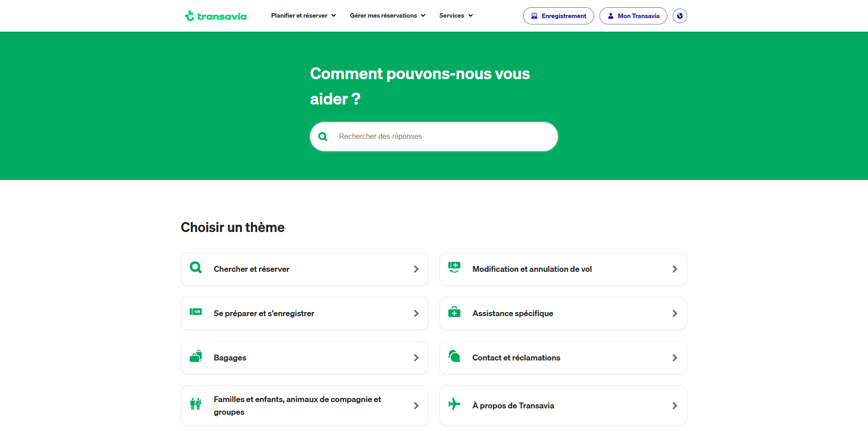This screenshot has width=868, height=431.
Task: Click chevron on À propos de Transavia card
Action: pyautogui.click(x=675, y=406)
